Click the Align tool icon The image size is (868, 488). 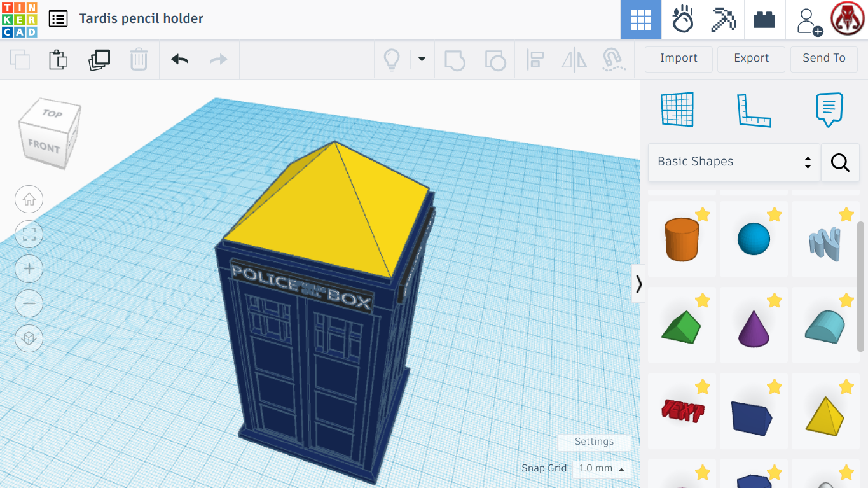(535, 60)
